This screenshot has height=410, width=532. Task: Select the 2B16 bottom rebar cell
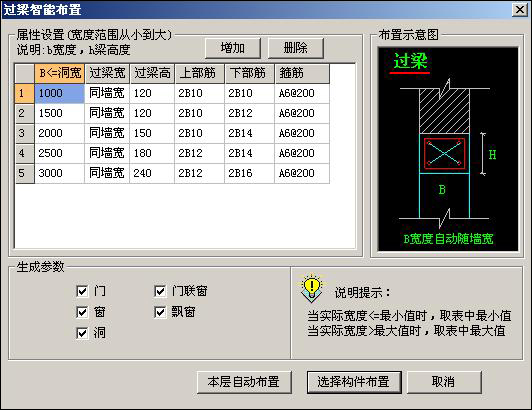[249, 173]
